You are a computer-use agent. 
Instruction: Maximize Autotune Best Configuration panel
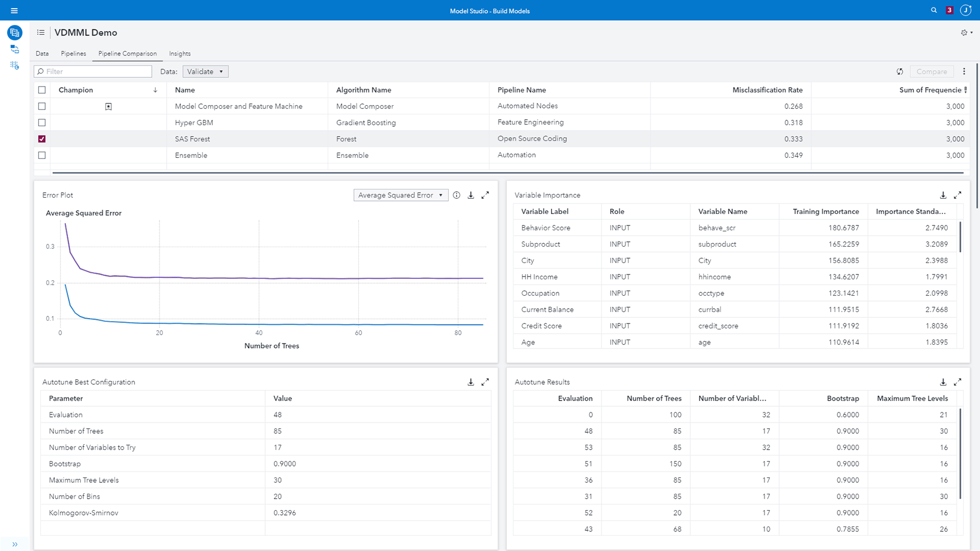click(485, 382)
